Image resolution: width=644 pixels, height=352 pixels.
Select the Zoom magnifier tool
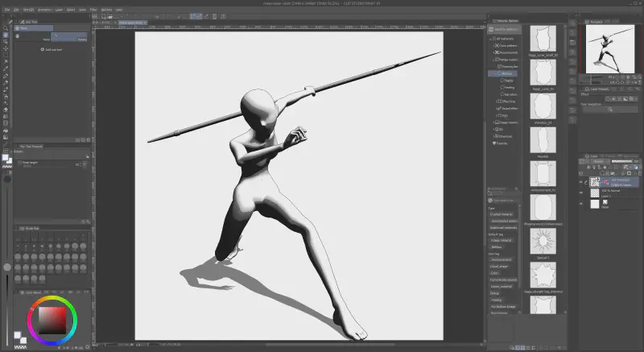point(6,27)
